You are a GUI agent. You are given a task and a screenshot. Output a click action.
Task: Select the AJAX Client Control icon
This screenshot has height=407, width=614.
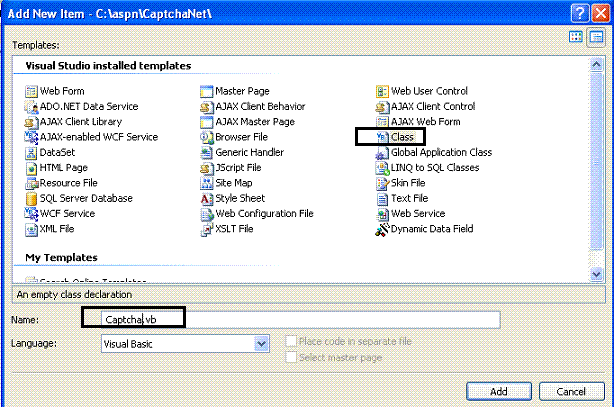382,107
